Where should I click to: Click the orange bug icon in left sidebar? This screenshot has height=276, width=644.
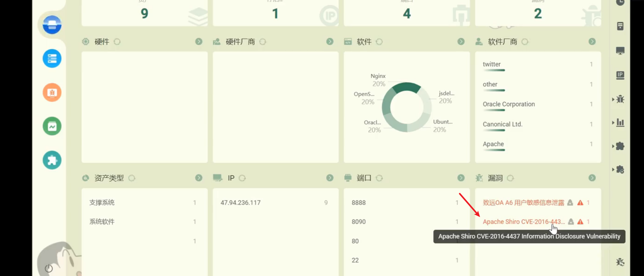tap(52, 92)
